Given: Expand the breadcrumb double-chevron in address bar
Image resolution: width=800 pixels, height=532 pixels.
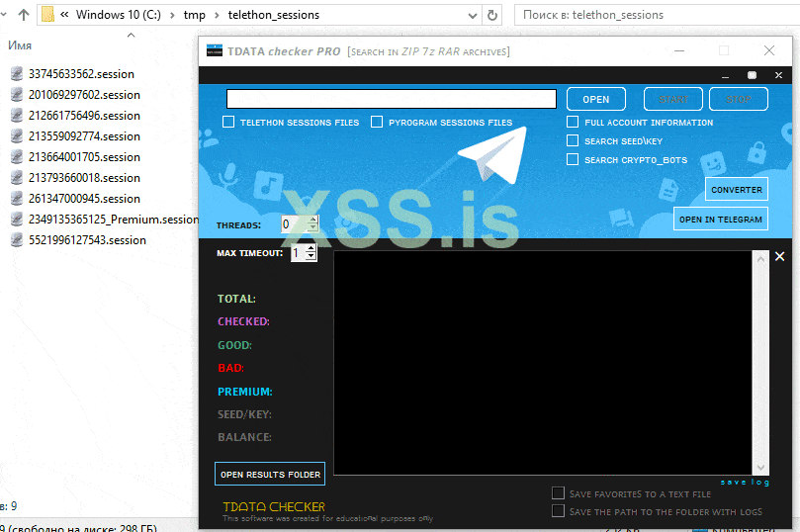Looking at the screenshot, I should tap(64, 15).
